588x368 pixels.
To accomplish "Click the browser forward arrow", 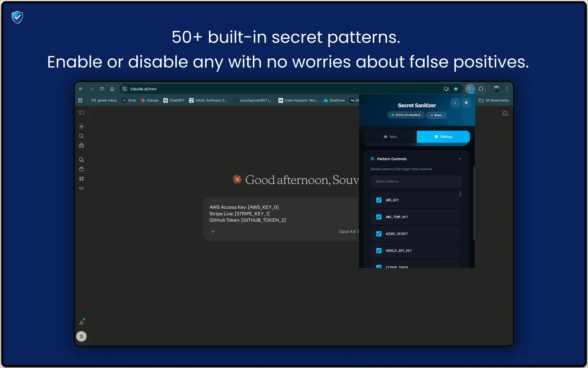I will click(x=91, y=89).
